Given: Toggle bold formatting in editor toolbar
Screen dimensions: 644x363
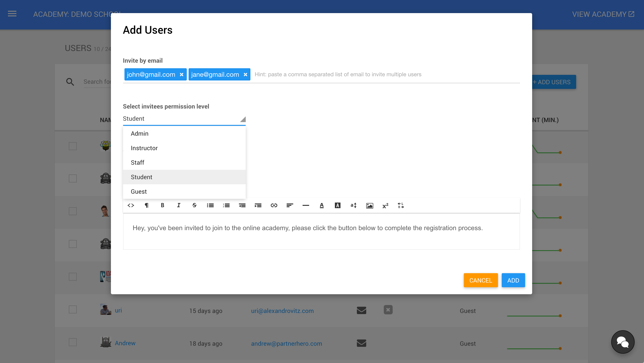Looking at the screenshot, I should (162, 205).
